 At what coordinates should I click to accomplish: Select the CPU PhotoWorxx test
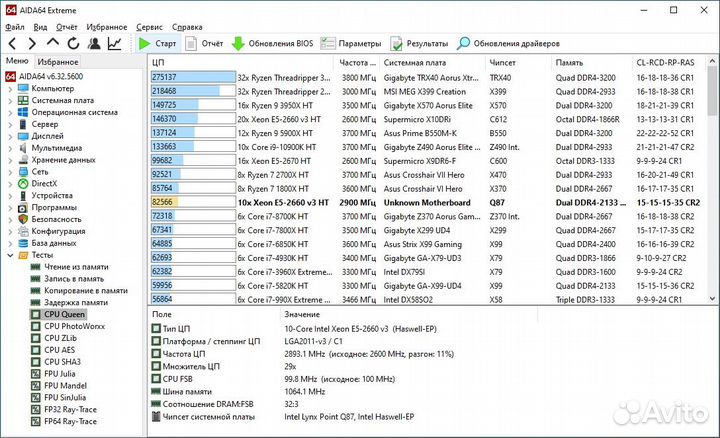point(68,326)
